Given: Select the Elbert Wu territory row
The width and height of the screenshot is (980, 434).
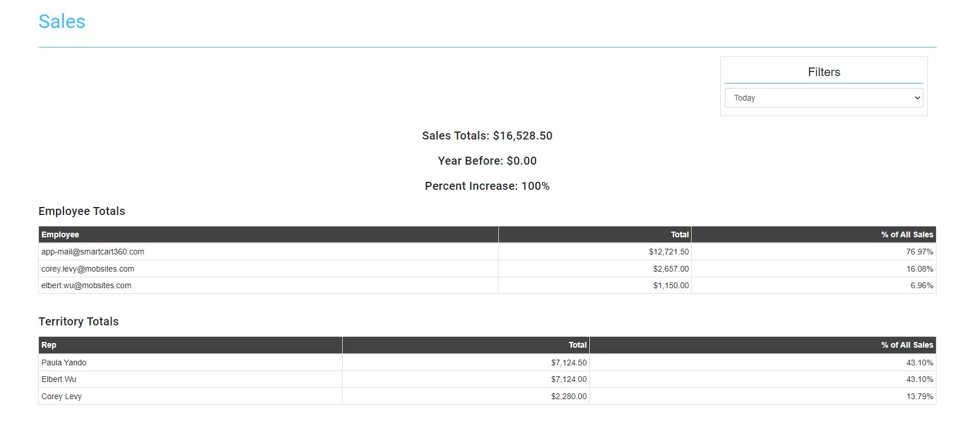Looking at the screenshot, I should pos(59,379).
